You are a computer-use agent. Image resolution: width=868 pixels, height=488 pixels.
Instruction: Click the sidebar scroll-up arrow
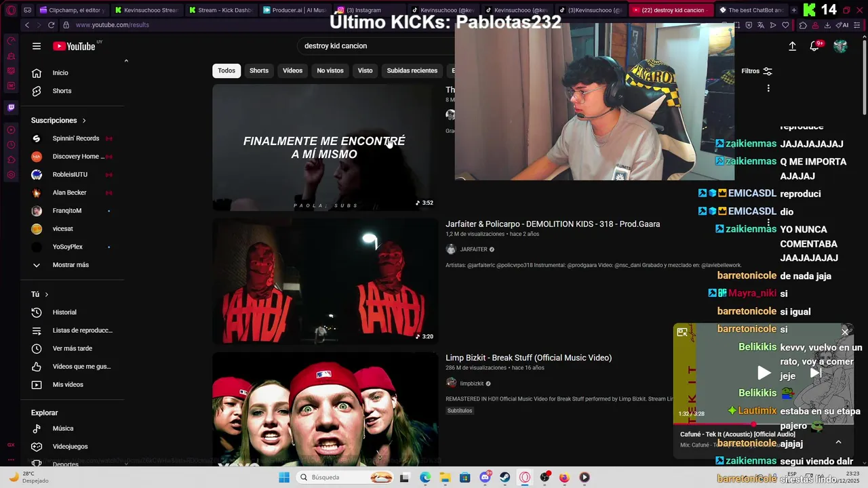tap(126, 61)
